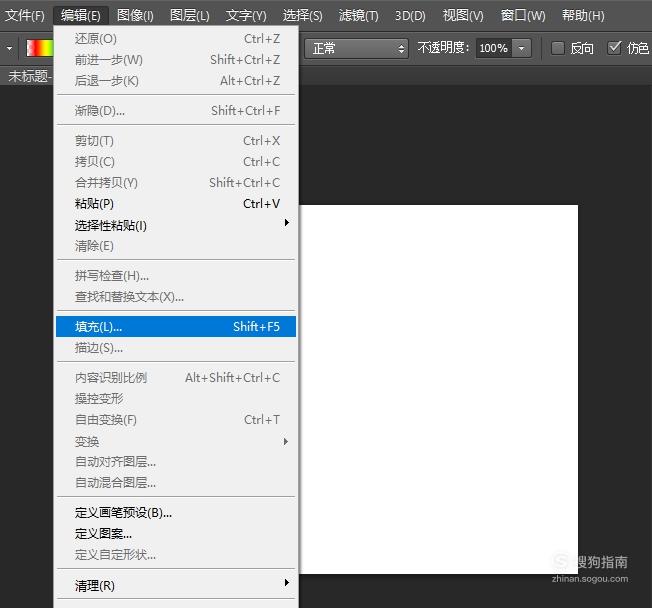652x608 pixels.
Task: Click 自动混合图层... menu entry
Action: tap(176, 482)
